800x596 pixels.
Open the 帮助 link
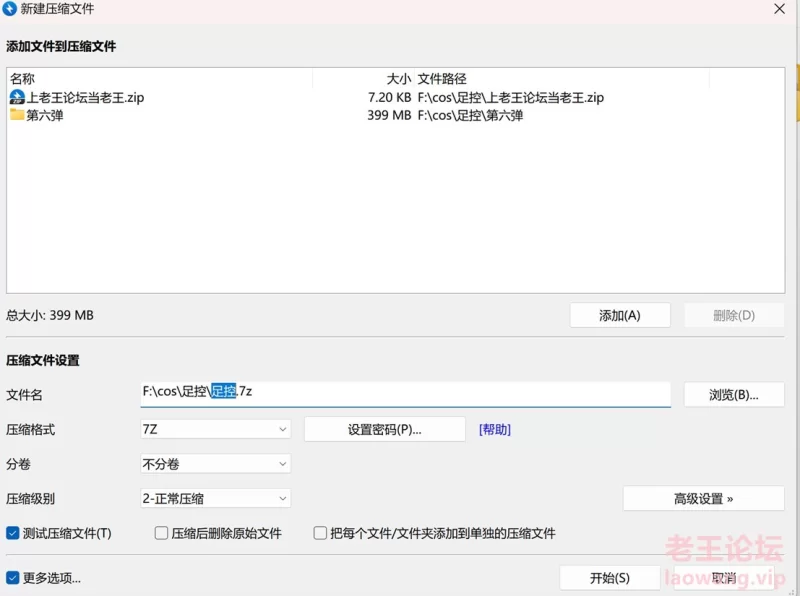pyautogui.click(x=496, y=428)
